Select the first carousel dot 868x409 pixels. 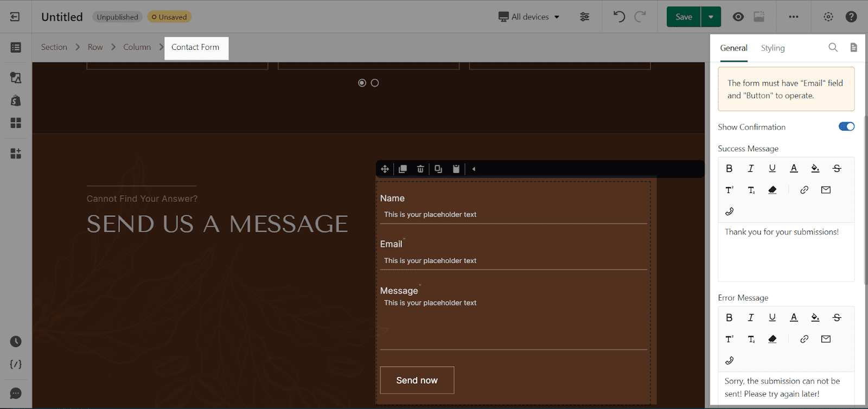(362, 83)
